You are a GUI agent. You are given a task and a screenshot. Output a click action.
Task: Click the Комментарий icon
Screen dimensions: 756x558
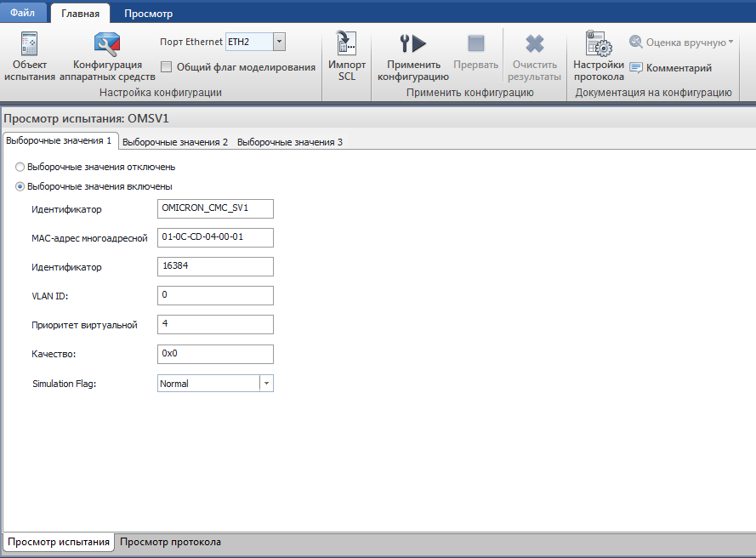click(636, 68)
